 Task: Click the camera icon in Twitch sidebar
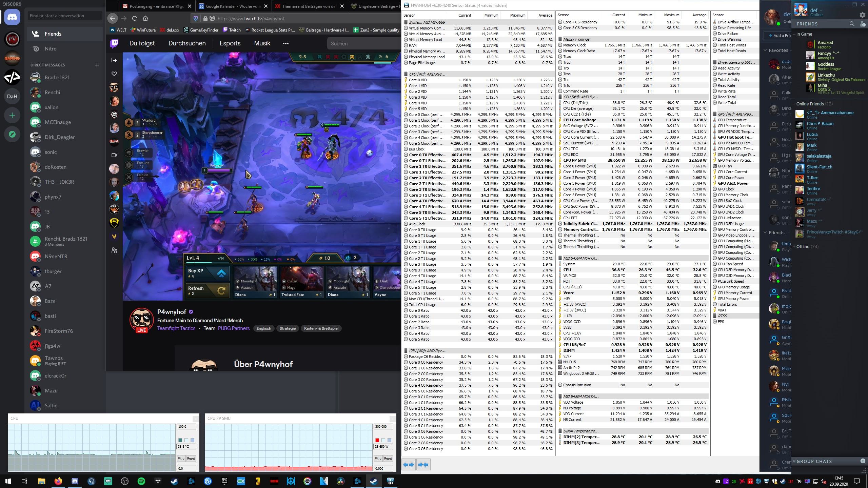(x=114, y=155)
